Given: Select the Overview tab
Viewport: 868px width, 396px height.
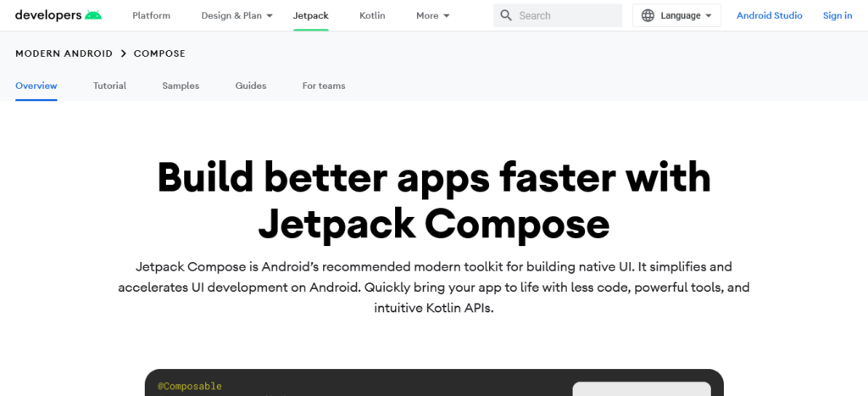Looking at the screenshot, I should pos(36,86).
